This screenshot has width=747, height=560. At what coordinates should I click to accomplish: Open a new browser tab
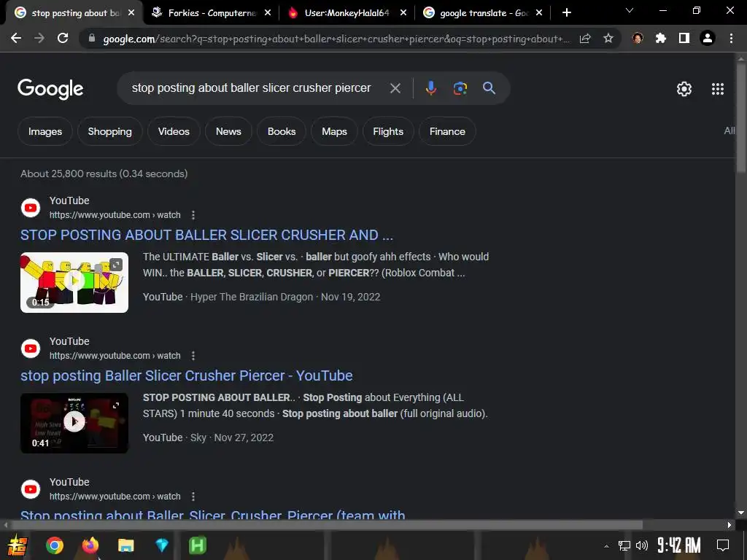566,13
